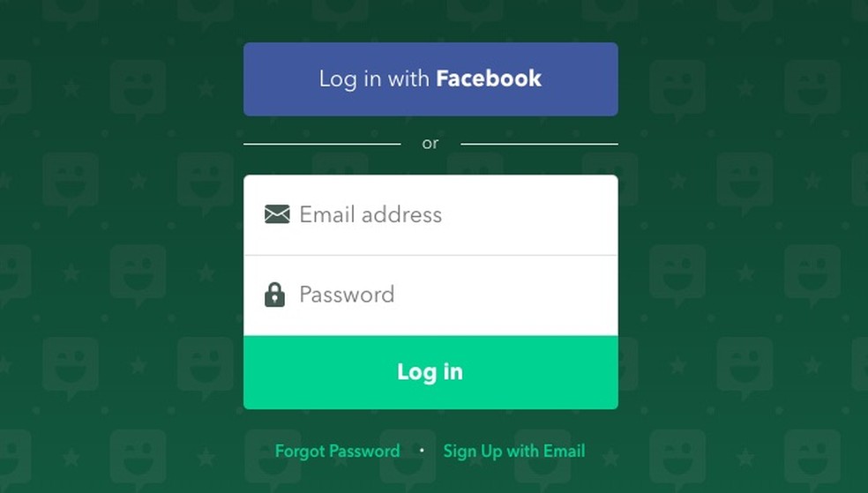The image size is (868, 493).
Task: Click the bold Facebook word in blue button
Action: pyautogui.click(x=489, y=78)
